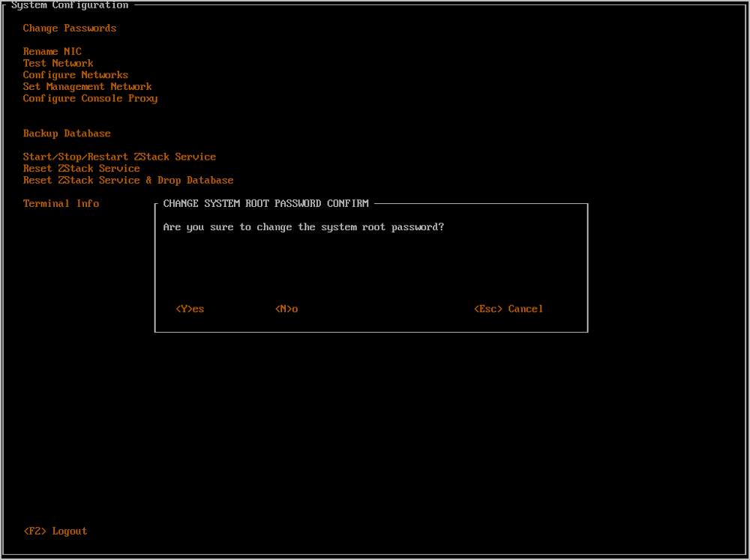
Task: Click the System Configuration window title
Action: point(70,5)
